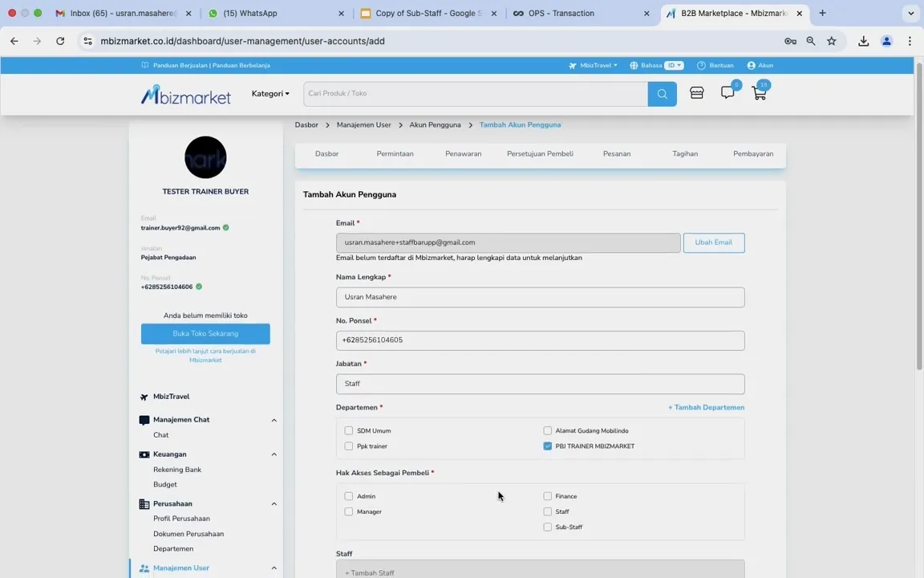The height and width of the screenshot is (578, 924).
Task: Collapse the Keuangan sidebar section
Action: (274, 454)
